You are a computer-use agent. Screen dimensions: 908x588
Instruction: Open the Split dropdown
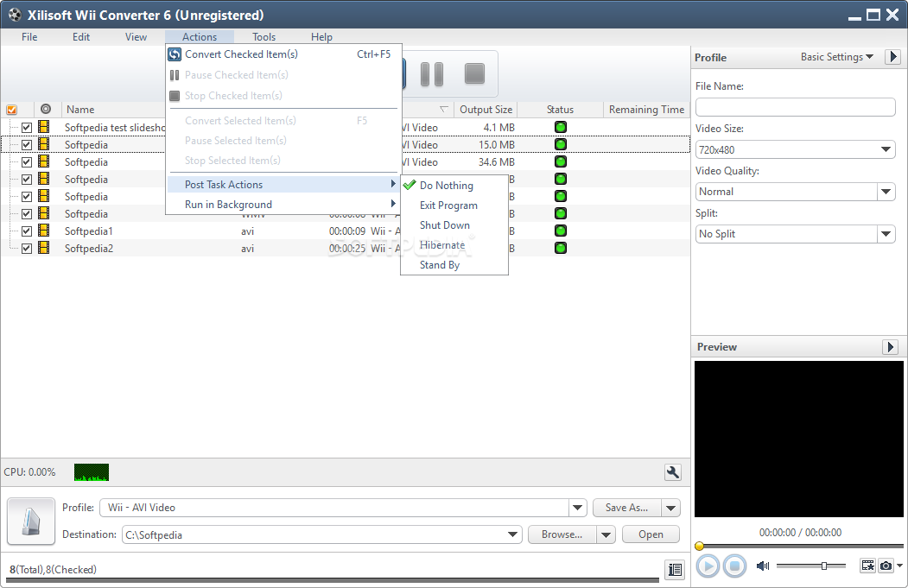pyautogui.click(x=886, y=234)
